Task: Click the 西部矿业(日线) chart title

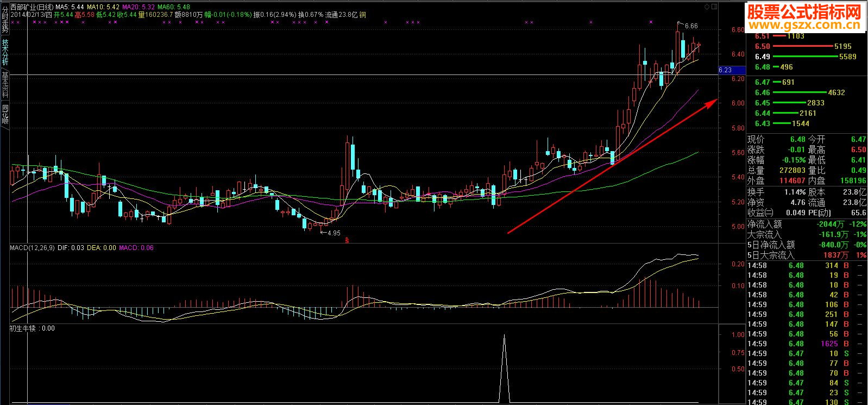Action: 32,7
